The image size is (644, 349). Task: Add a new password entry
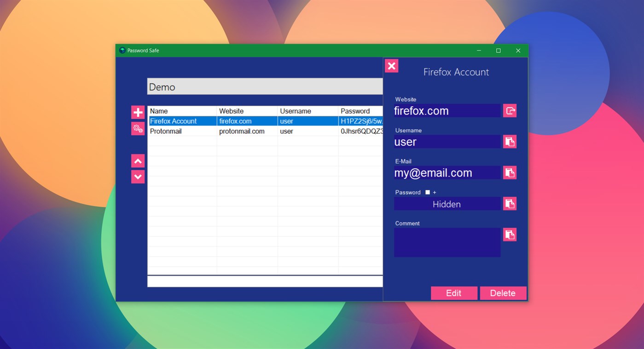point(137,112)
